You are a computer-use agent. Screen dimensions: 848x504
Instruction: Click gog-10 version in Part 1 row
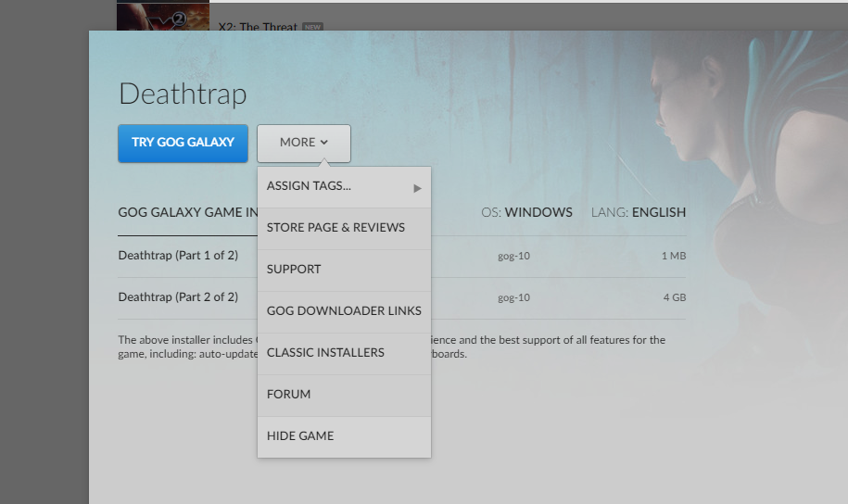click(x=513, y=256)
